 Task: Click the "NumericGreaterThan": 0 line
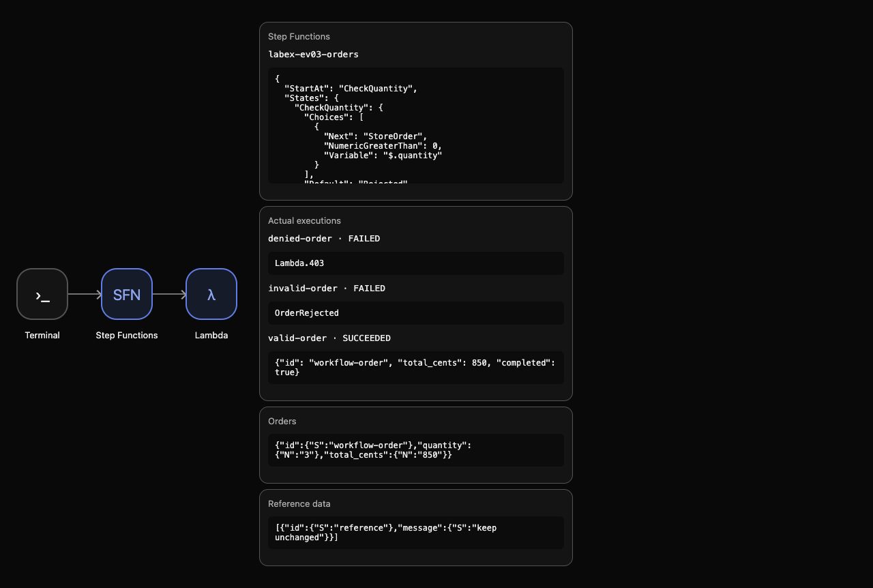pyautogui.click(x=383, y=146)
